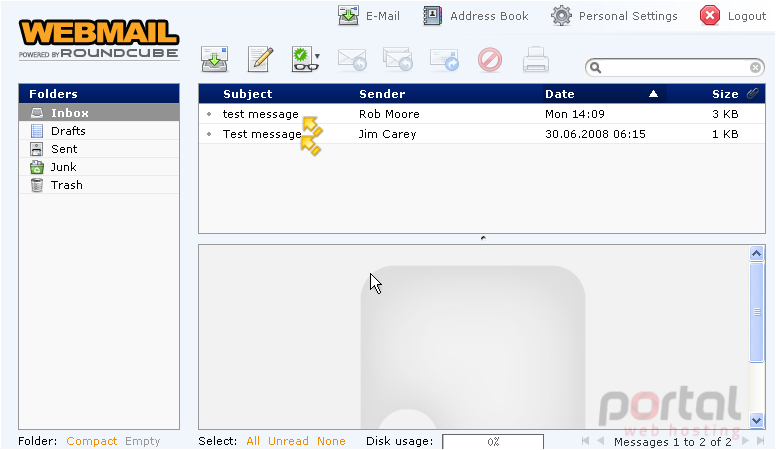Screen dimensions: 776x450
Task: Open the Junk folder
Action: point(99,167)
